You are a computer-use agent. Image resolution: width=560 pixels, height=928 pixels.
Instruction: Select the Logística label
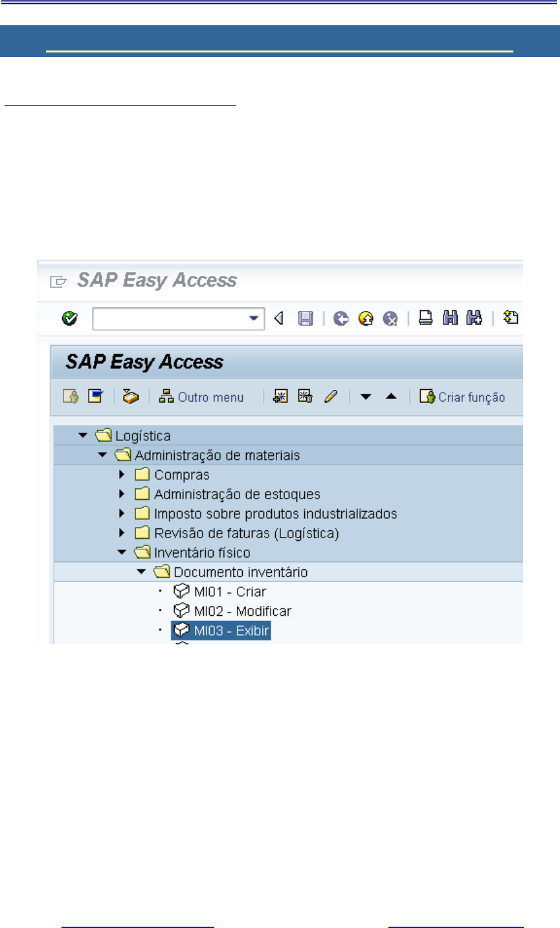point(143,436)
